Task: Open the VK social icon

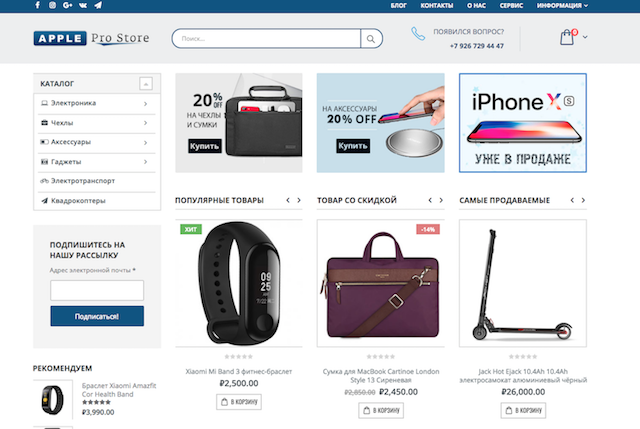Action: [83, 5]
